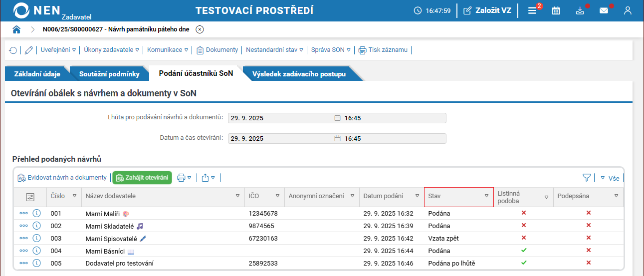The height and width of the screenshot is (276, 644).
Task: Show info for Marní Malíři row
Action: tap(36, 213)
